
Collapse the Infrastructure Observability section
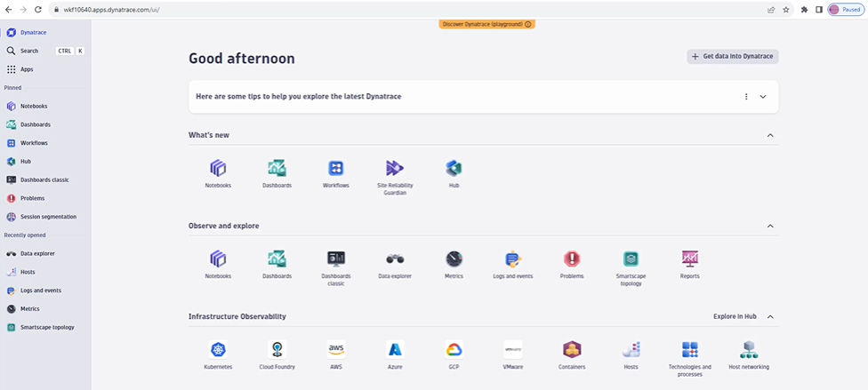pos(770,317)
